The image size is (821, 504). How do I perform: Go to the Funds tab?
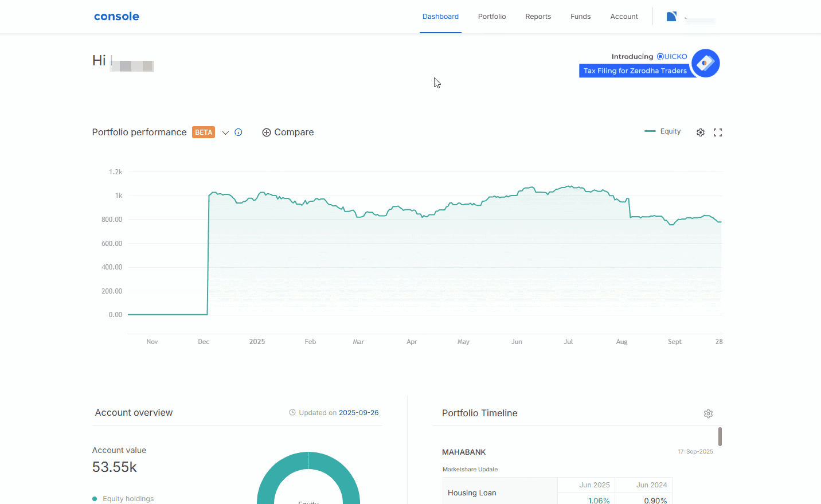click(x=580, y=17)
